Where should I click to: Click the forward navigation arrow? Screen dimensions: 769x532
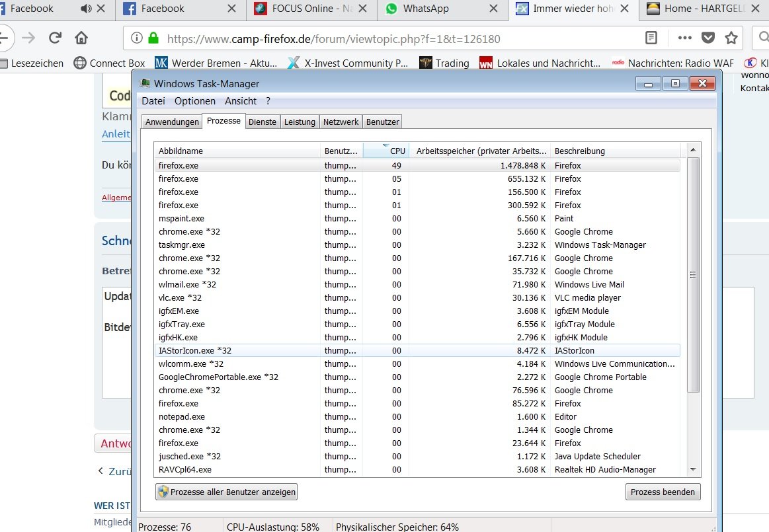(x=28, y=38)
